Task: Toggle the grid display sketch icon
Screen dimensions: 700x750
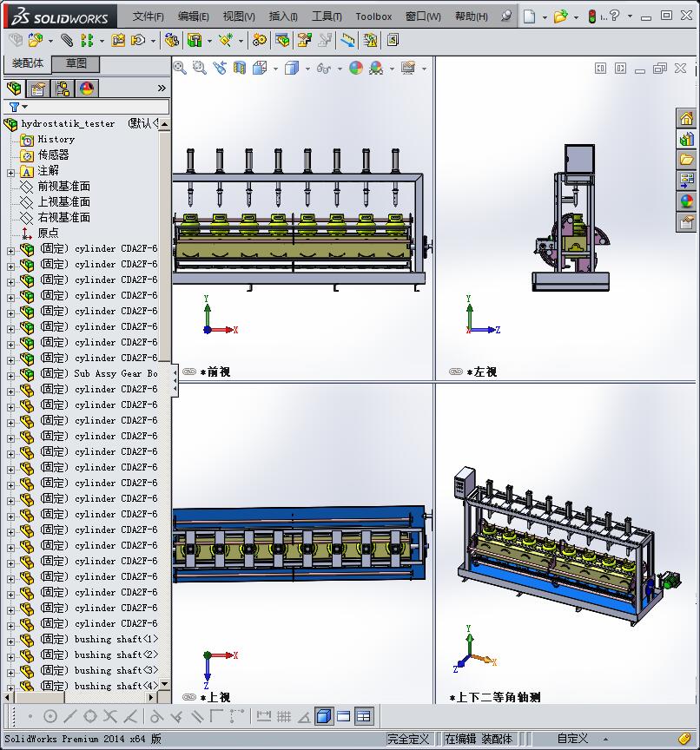Action: coord(284,716)
